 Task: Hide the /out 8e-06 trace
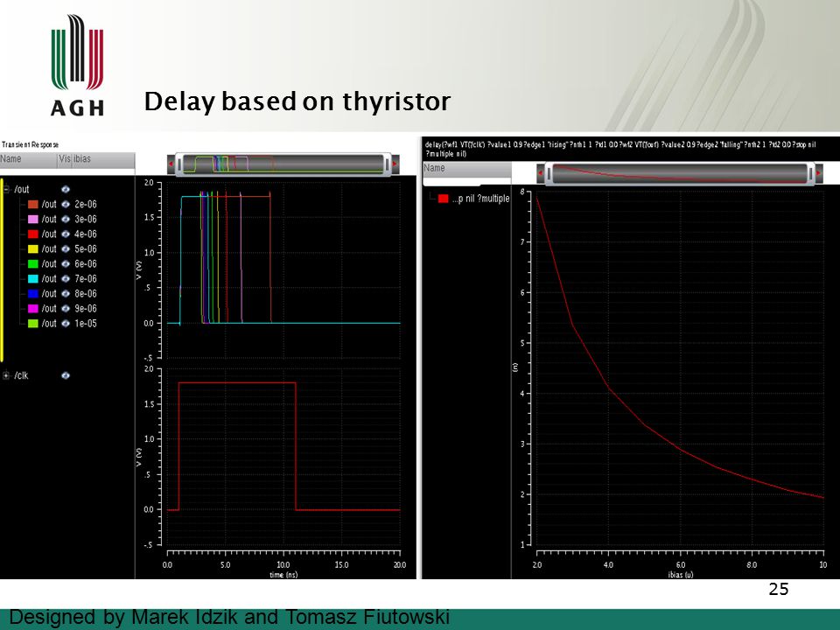click(66, 294)
